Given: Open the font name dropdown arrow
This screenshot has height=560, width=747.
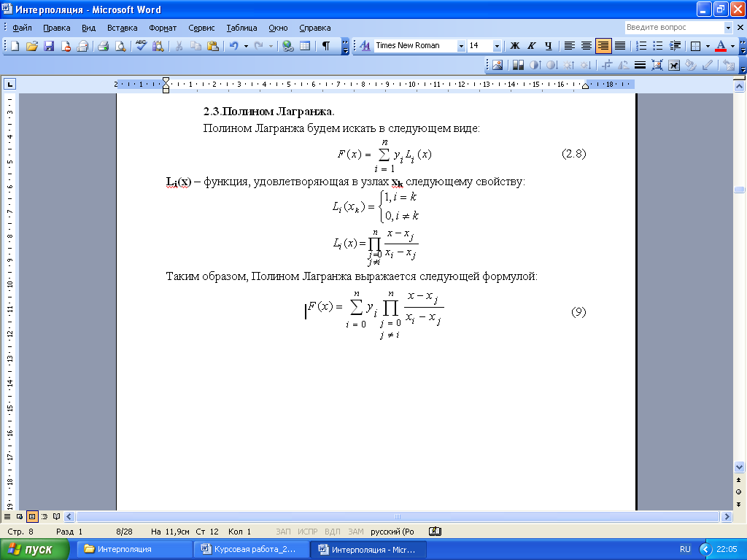Looking at the screenshot, I should 461,46.
